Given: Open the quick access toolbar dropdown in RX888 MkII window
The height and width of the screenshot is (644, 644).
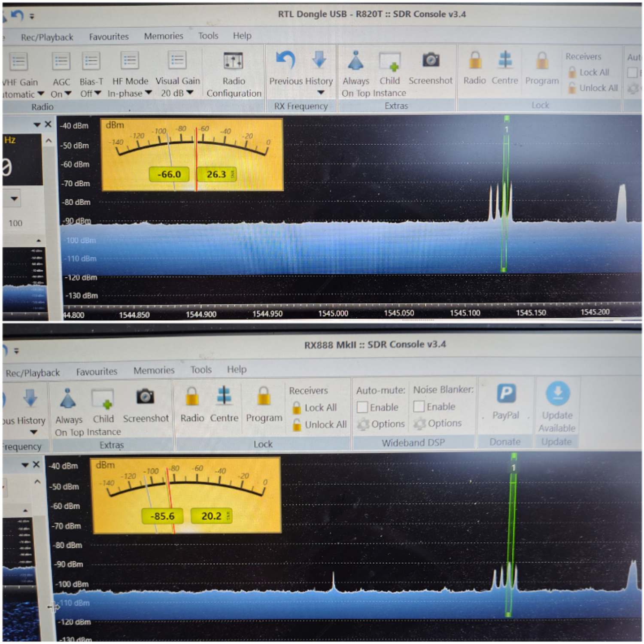Looking at the screenshot, I should pyautogui.click(x=16, y=351).
